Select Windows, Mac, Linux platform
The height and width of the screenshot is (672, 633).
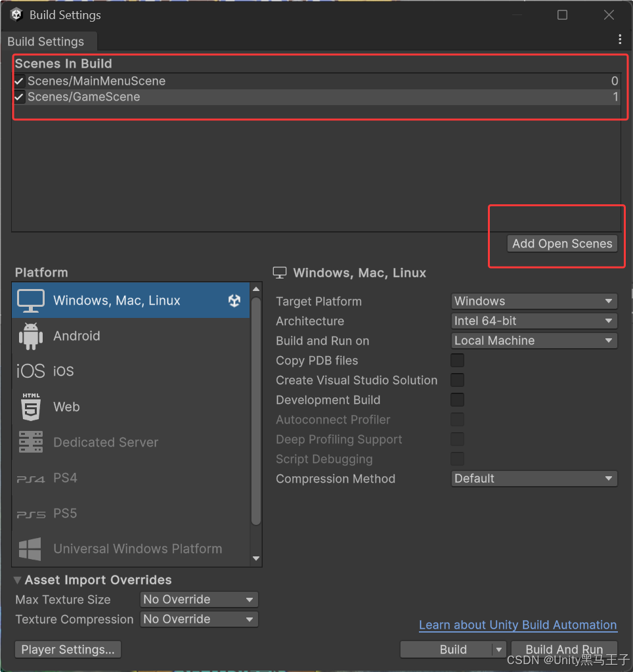[131, 300]
